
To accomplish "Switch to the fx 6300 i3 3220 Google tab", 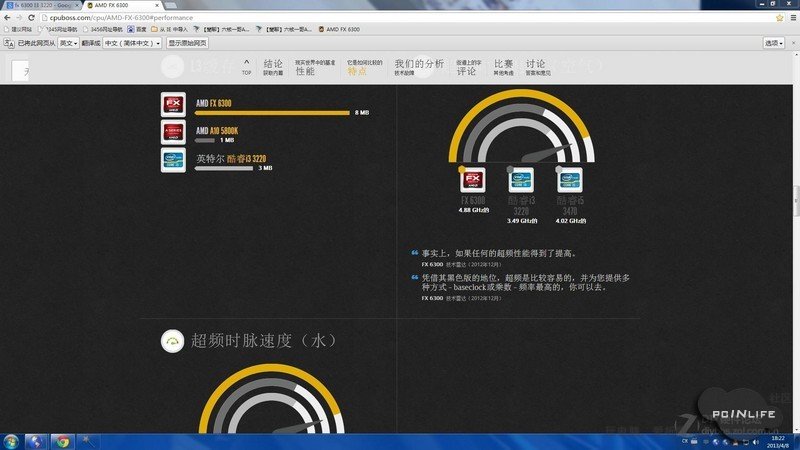I will click(x=42, y=5).
